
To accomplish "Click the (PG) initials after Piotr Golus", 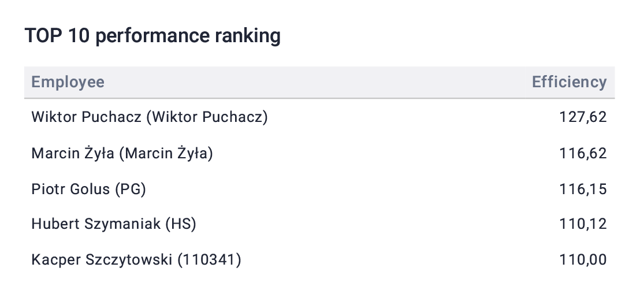I will [131, 189].
